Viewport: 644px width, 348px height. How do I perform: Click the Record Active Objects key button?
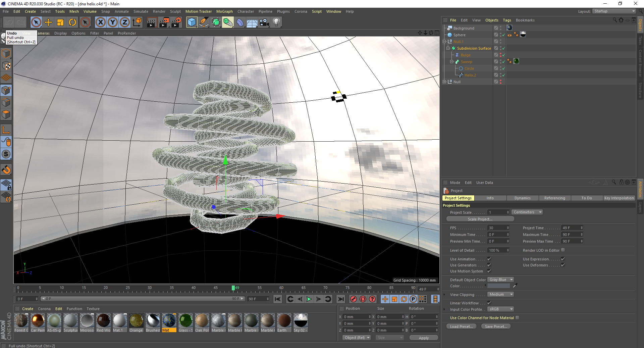click(354, 299)
